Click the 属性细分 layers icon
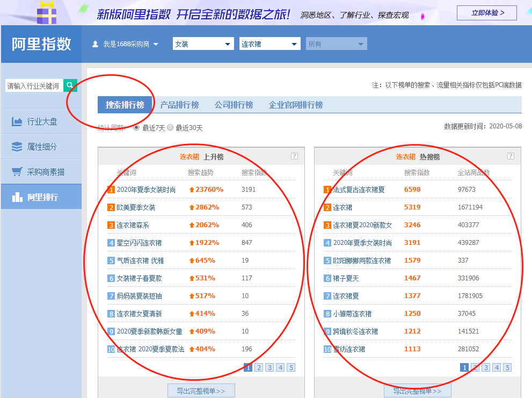 coord(17,147)
